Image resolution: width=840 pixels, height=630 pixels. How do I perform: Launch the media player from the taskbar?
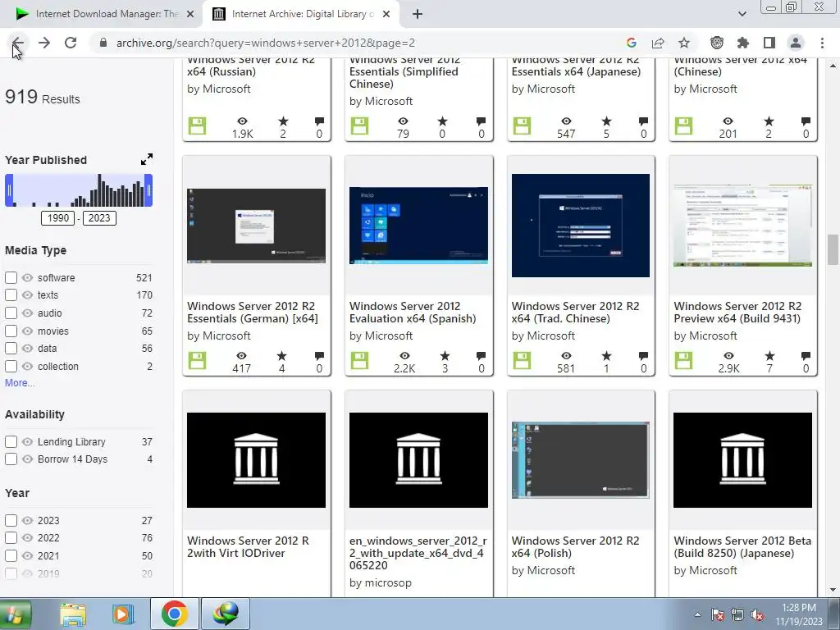point(123,614)
